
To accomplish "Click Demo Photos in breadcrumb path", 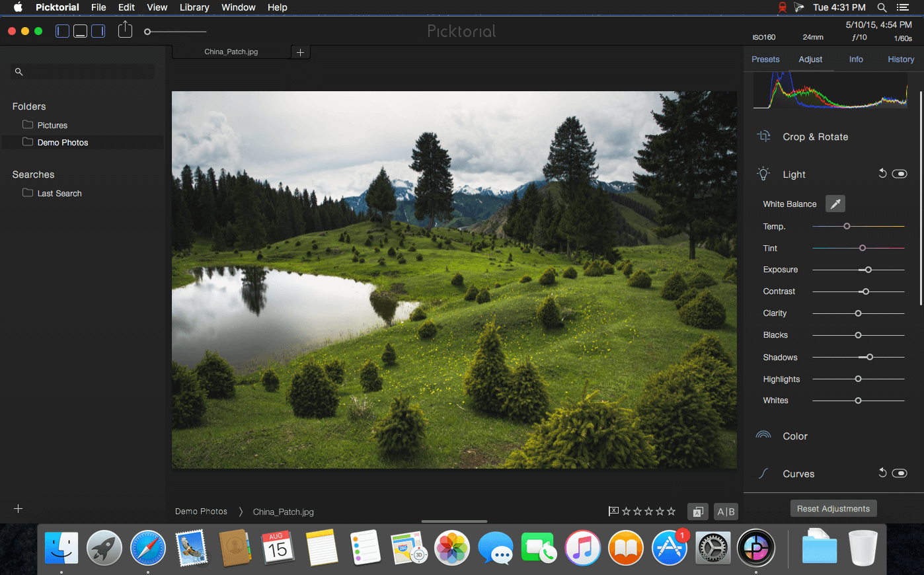I will click(201, 512).
